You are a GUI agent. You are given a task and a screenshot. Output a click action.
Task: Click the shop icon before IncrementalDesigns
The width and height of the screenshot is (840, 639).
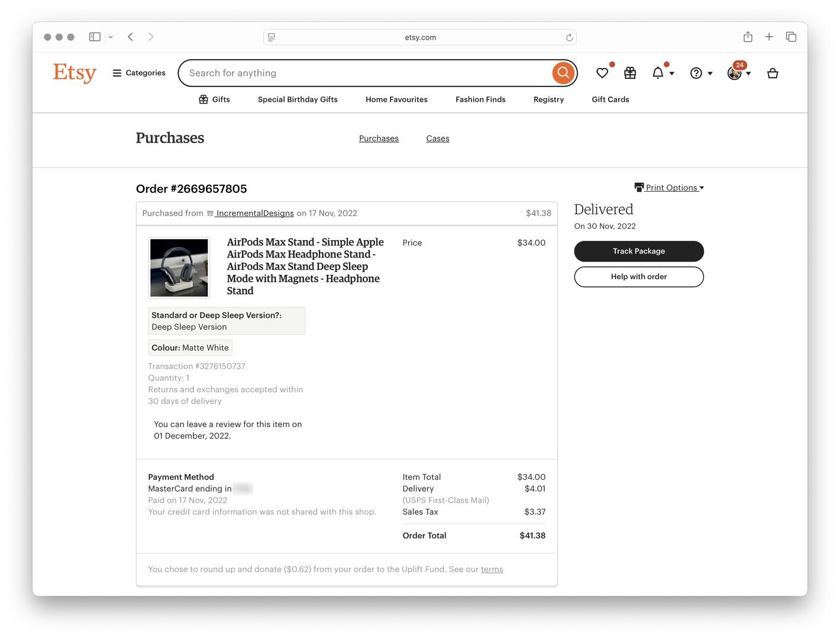point(210,214)
